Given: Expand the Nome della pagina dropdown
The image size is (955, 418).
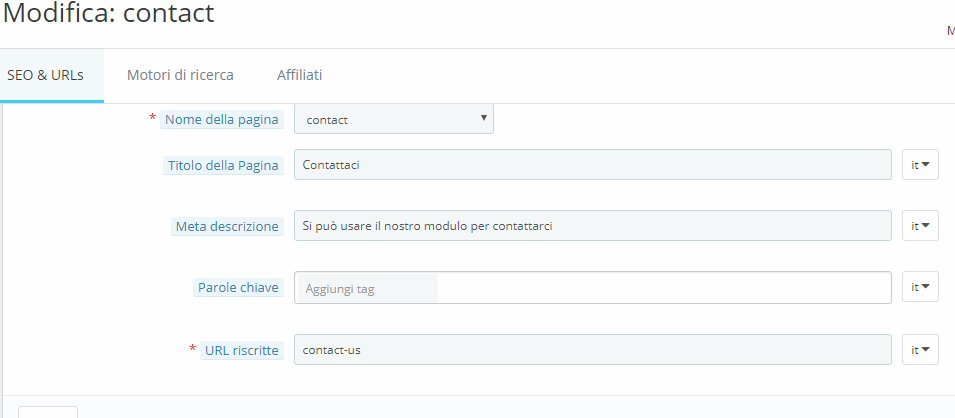Looking at the screenshot, I should [394, 120].
